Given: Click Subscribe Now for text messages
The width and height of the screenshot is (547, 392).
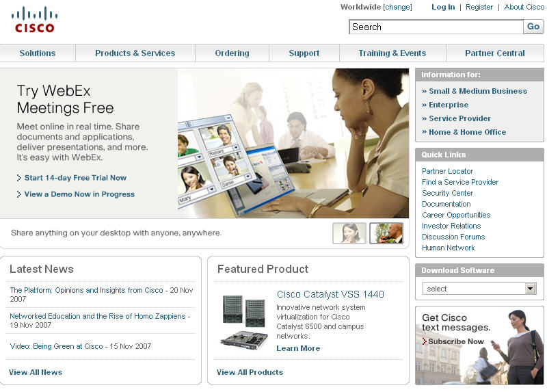Looking at the screenshot, I should (456, 342).
